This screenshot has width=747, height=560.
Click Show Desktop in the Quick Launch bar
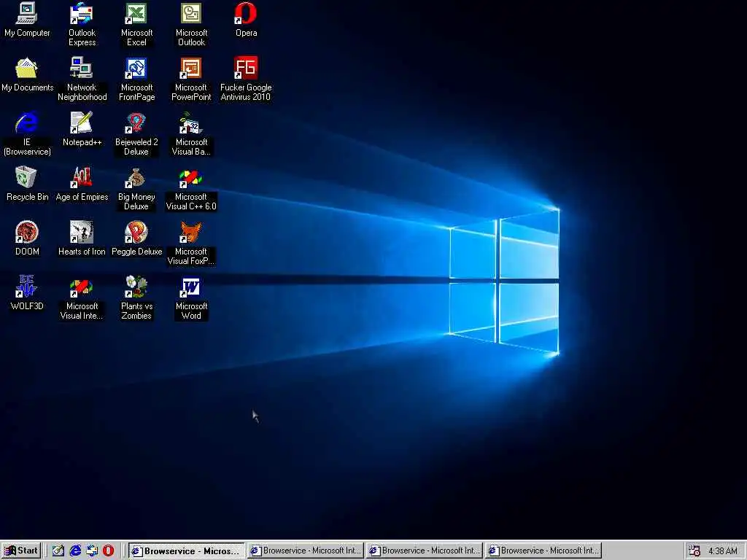point(58,551)
